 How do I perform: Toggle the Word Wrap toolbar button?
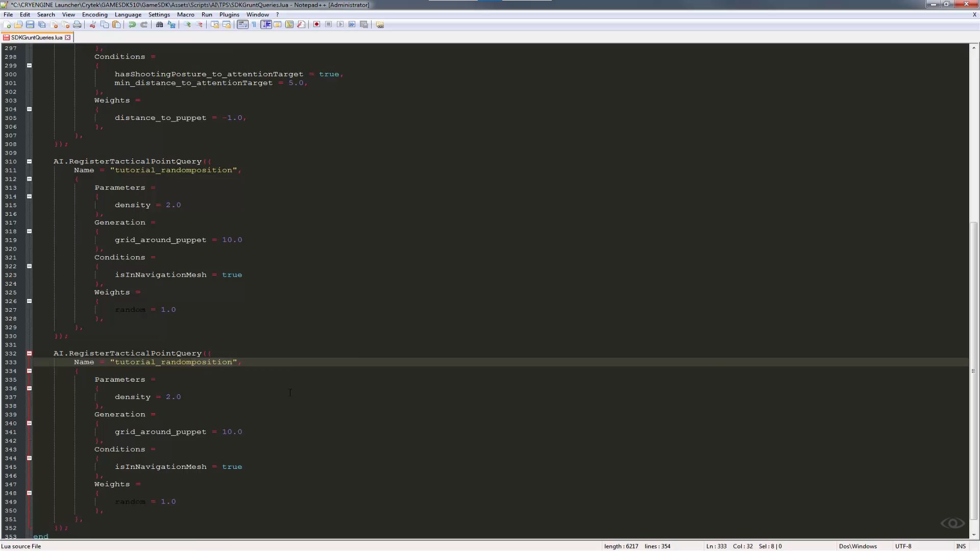[x=242, y=24]
